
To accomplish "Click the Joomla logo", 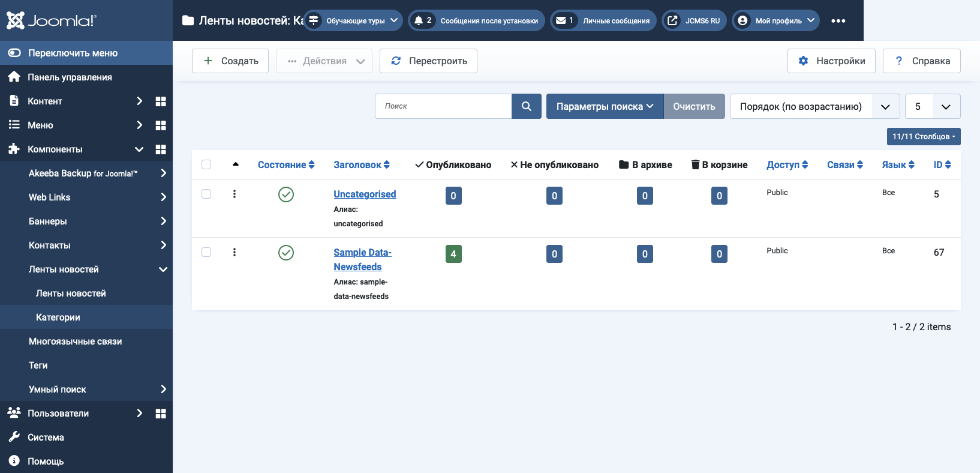I will [x=51, y=20].
